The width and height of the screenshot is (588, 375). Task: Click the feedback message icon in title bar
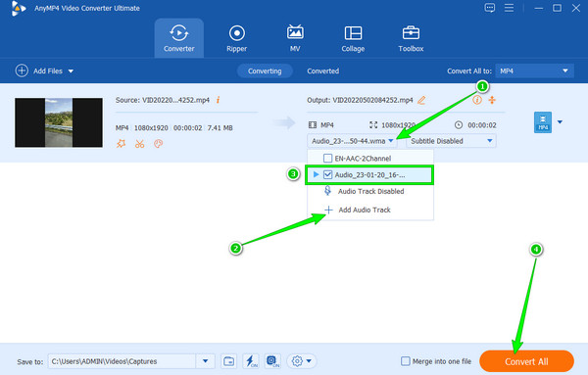coord(489,8)
